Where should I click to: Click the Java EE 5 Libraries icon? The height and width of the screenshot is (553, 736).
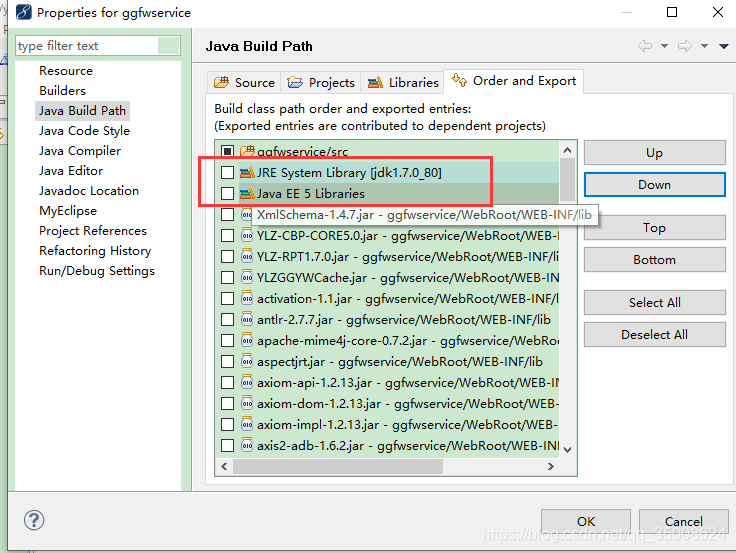(247, 193)
